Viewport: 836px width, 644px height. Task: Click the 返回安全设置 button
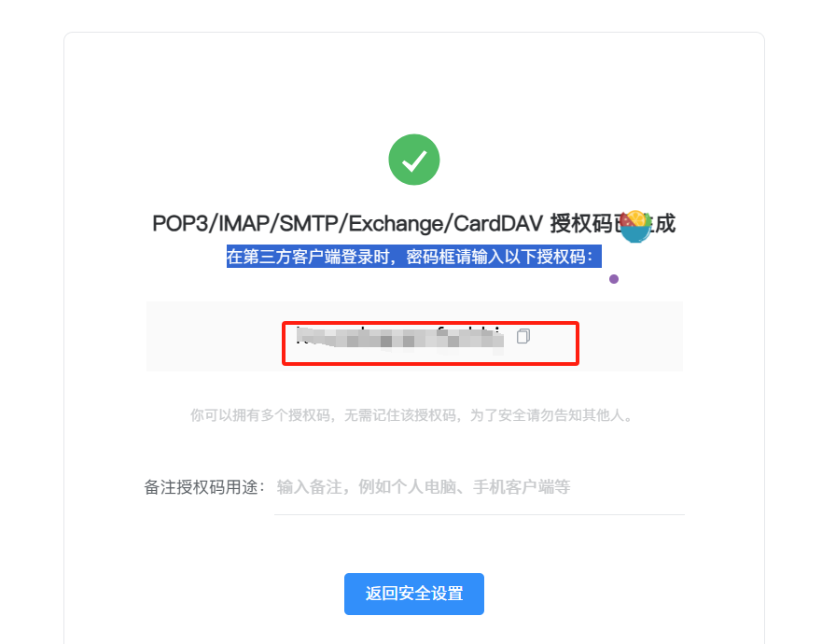tap(414, 594)
